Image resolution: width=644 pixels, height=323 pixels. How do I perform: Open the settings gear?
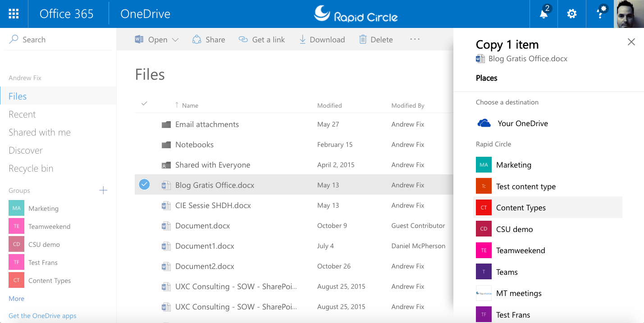(572, 14)
